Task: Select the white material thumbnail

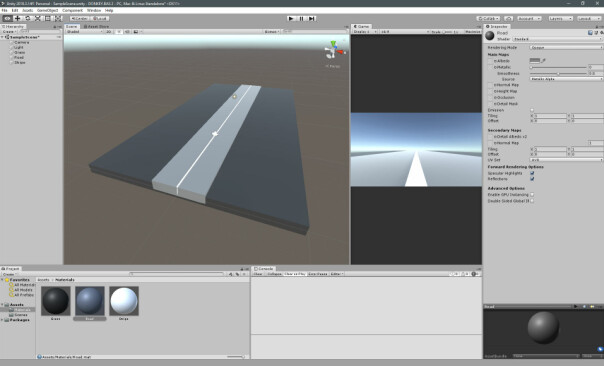Action: pyautogui.click(x=124, y=301)
